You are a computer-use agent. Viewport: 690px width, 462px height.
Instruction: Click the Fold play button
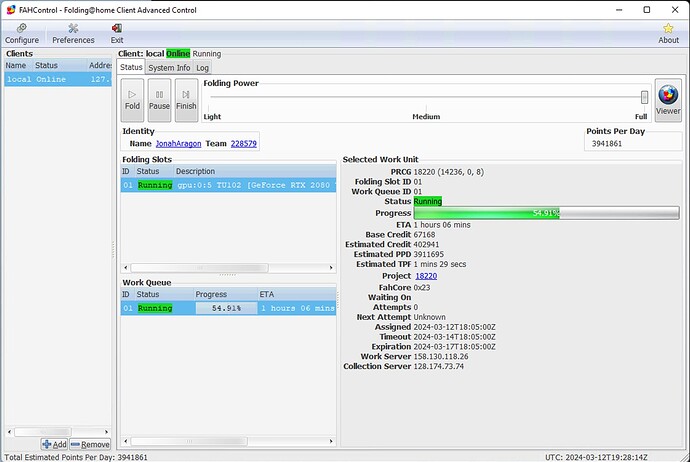click(x=132, y=100)
